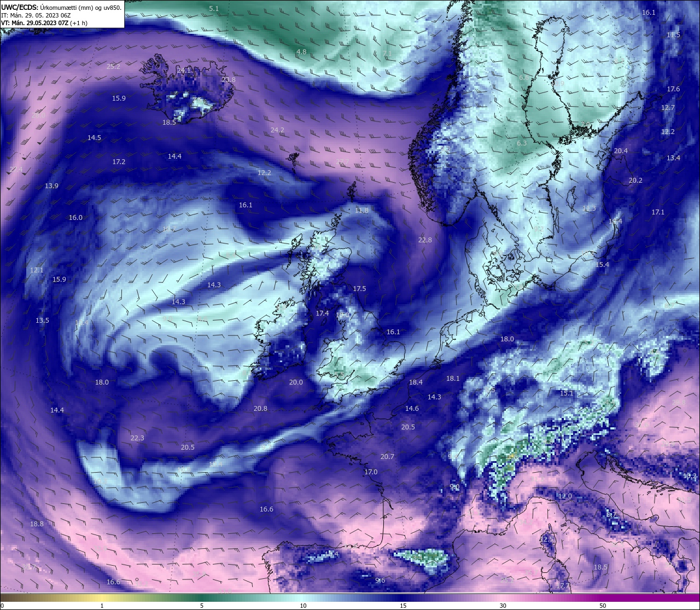Screen dimensions: 700x610
Task: Click the 4.8 value on the map
Action: pos(301,52)
